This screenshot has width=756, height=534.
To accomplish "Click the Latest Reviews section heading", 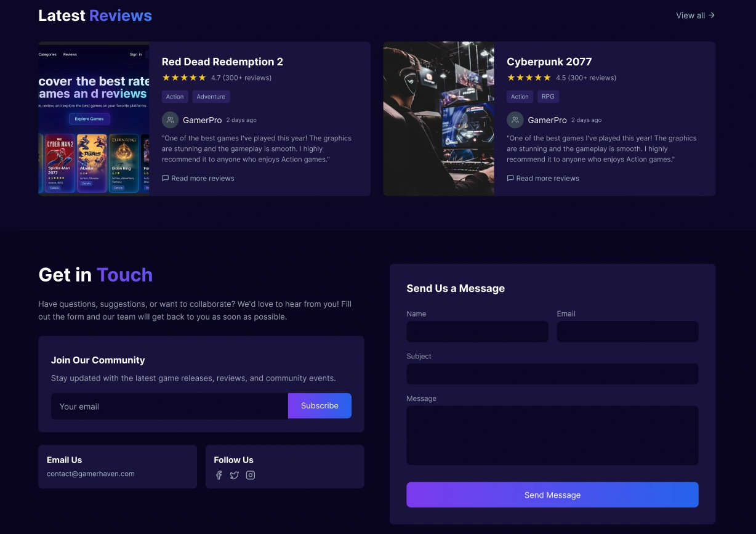I will 95,15.
